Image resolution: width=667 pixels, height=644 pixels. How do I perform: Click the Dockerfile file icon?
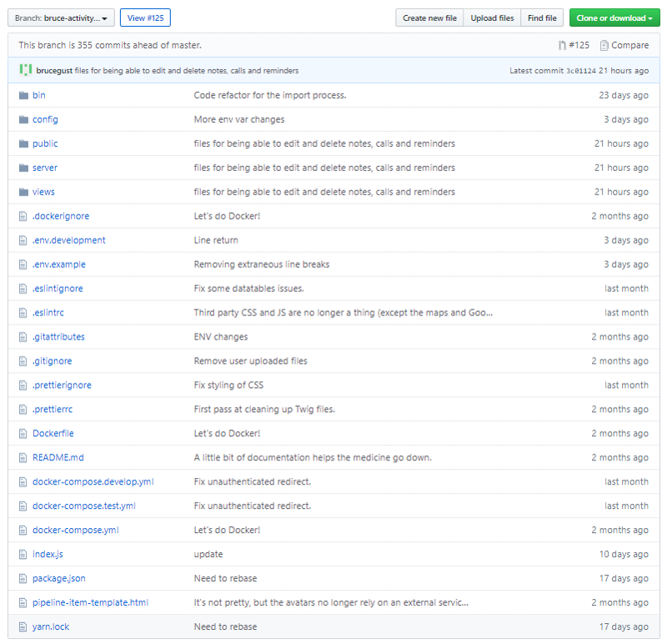[23, 434]
